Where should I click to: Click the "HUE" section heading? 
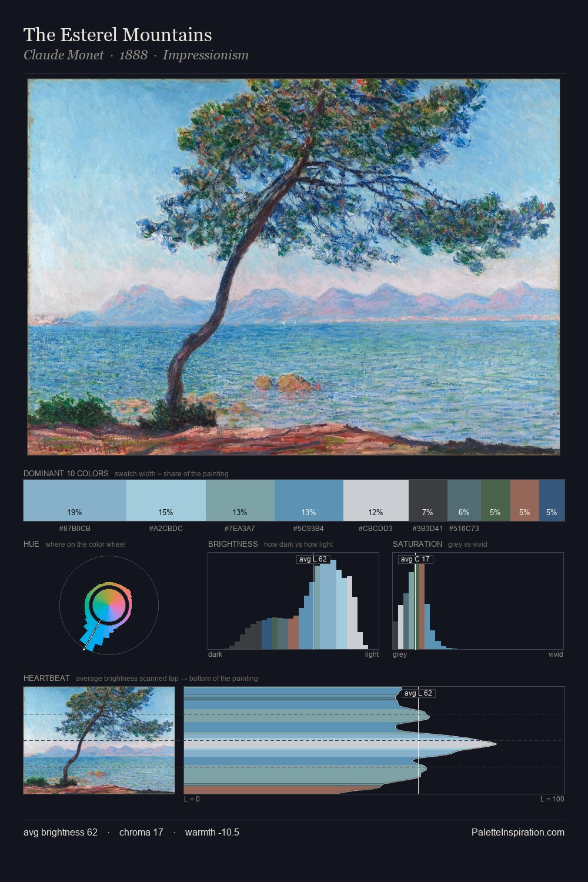[31, 544]
